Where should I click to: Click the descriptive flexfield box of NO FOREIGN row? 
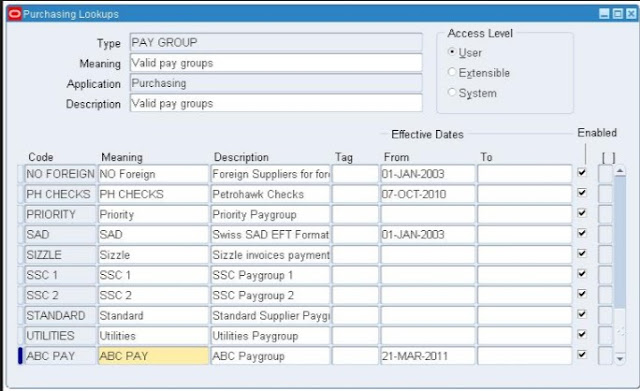pyautogui.click(x=605, y=174)
